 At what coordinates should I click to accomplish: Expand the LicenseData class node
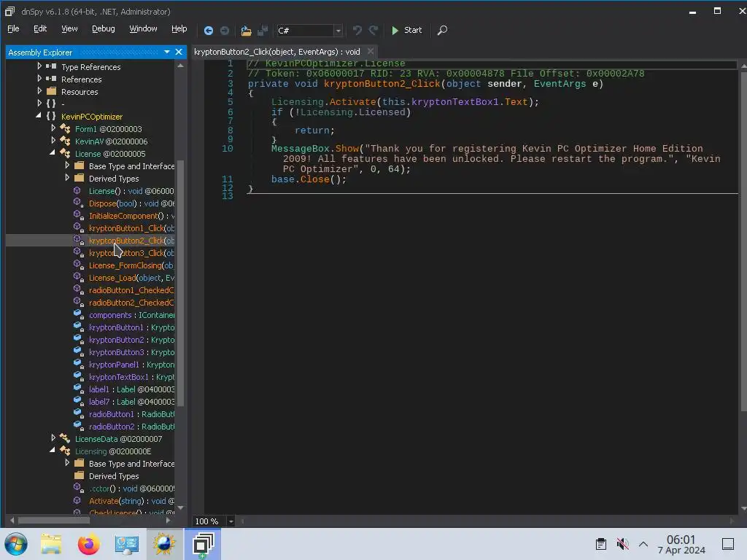pyautogui.click(x=53, y=438)
